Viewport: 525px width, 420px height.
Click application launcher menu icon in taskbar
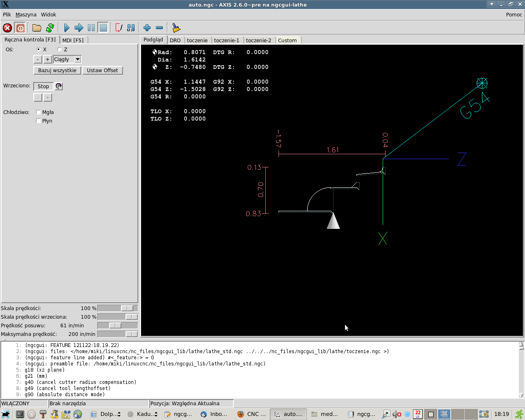(x=6, y=414)
